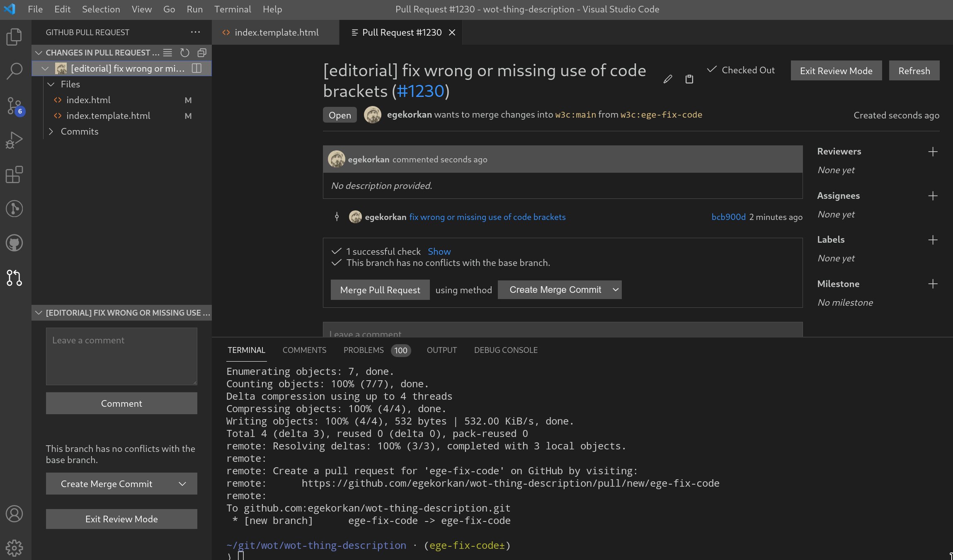Click the pencil icon to edit PR title
Screen dimensions: 953x560
tap(667, 79)
